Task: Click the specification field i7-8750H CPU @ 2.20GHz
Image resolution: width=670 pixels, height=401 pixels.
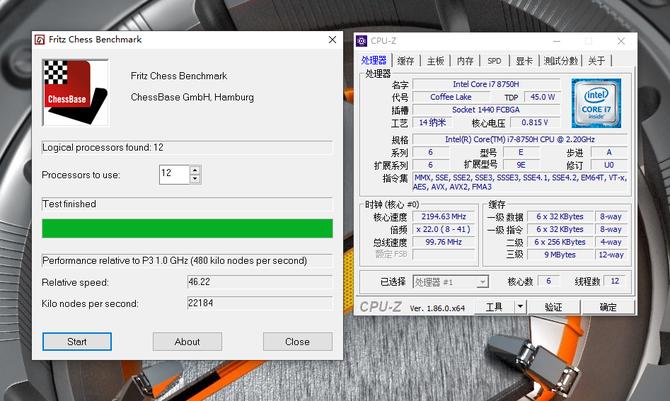Action: point(520,139)
